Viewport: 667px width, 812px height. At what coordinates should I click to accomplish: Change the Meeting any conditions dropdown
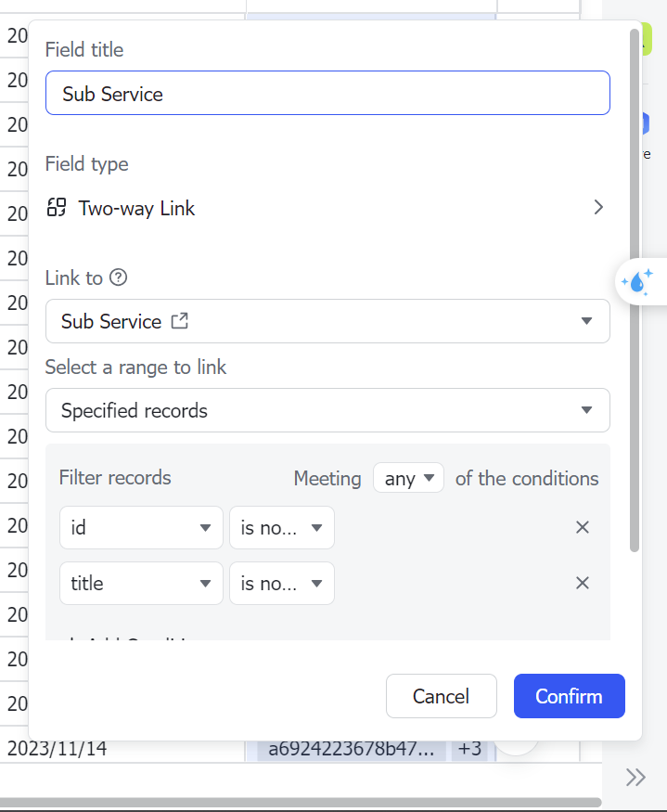[408, 479]
